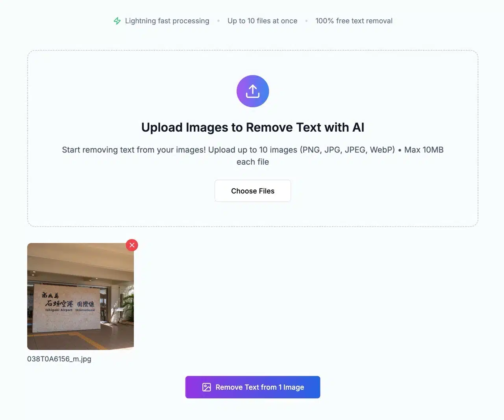Image resolution: width=504 pixels, height=420 pixels.
Task: Click the 038T0A6156_m.jpg file name
Action: (59, 359)
